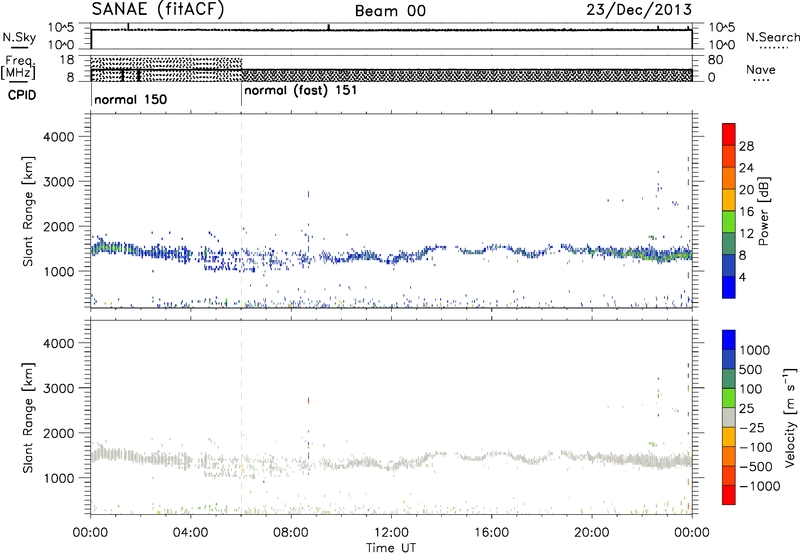The height and width of the screenshot is (554, 800).
Task: Click the 80 tick on the Nave axis
Action: coord(715,60)
